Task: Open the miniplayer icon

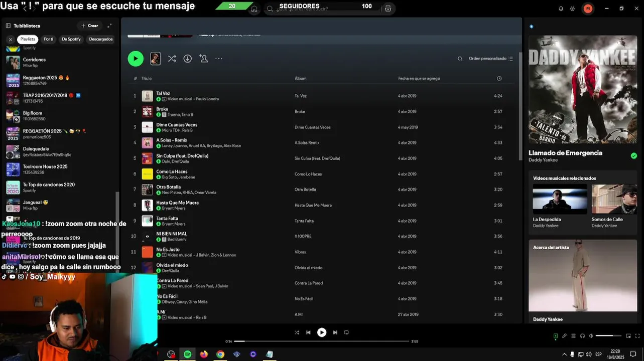Action: pyautogui.click(x=628, y=336)
